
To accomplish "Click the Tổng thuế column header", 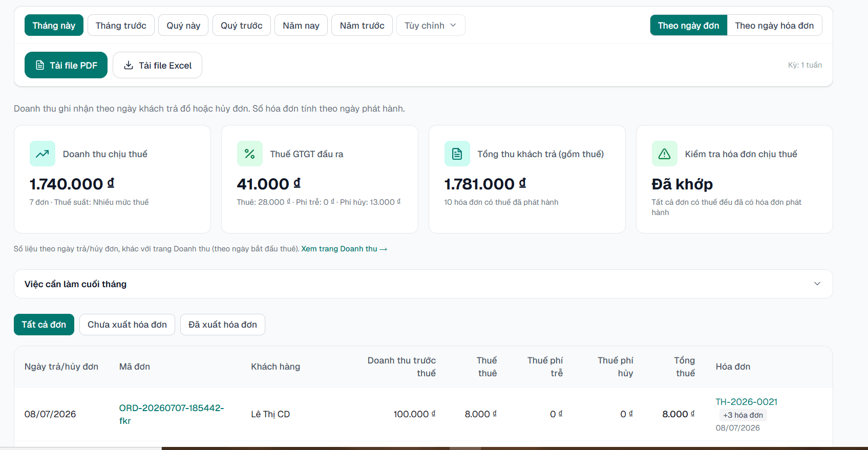I will point(685,367).
